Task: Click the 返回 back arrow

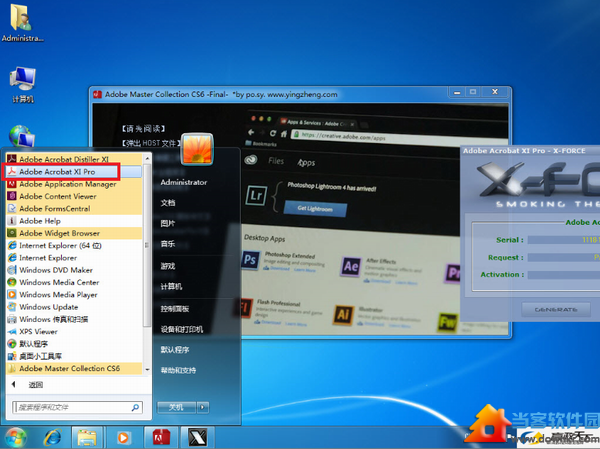Action: pyautogui.click(x=13, y=384)
